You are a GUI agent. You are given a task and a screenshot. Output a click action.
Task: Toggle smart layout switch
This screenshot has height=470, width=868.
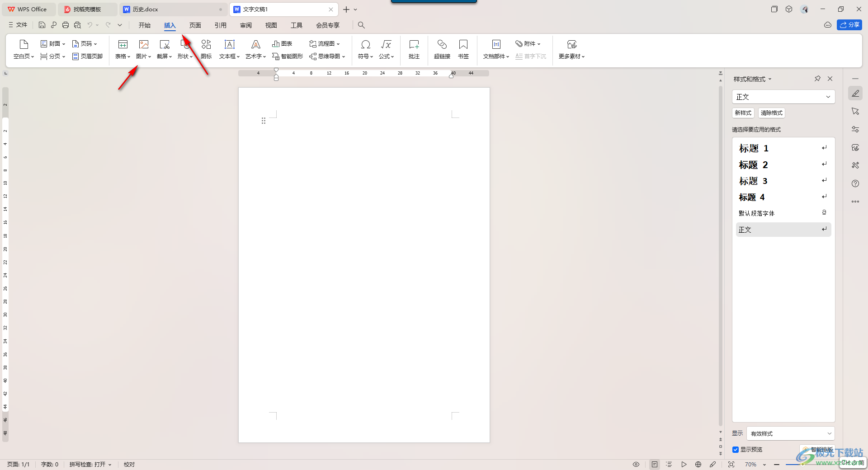817,450
